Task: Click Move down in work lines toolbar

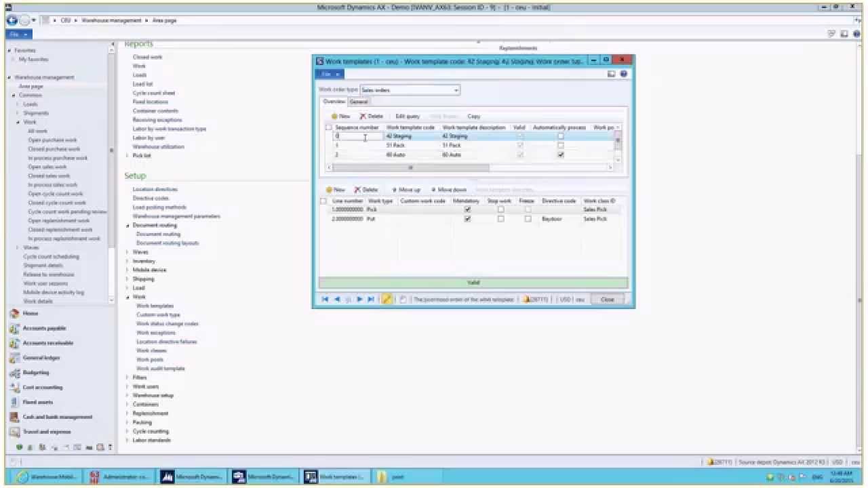Action: [x=449, y=190]
